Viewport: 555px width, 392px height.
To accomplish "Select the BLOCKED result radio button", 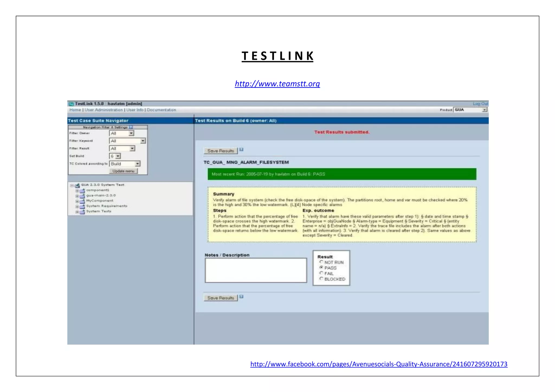I will (x=321, y=279).
